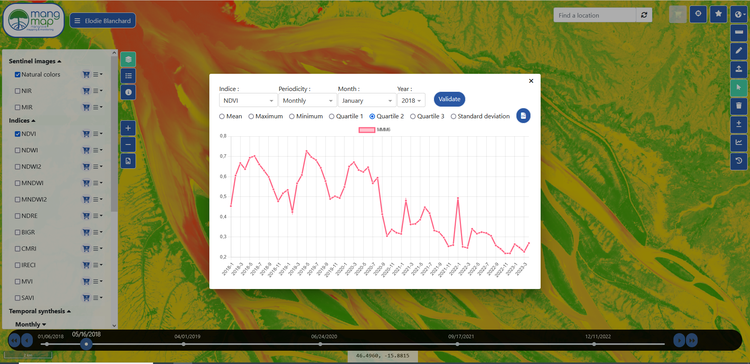The image size is (750, 364).
Task: Open the legend list icon
Action: [x=128, y=76]
